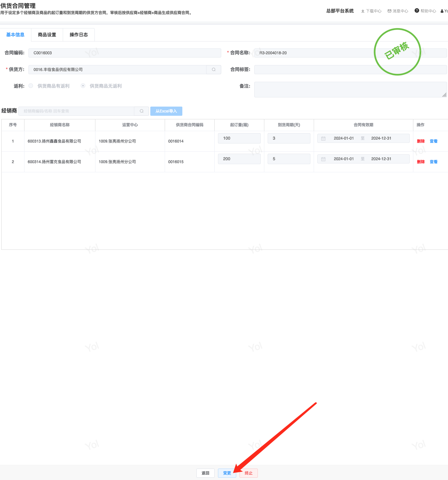View the 扬州雷克食品有限公司 row details

(434, 162)
